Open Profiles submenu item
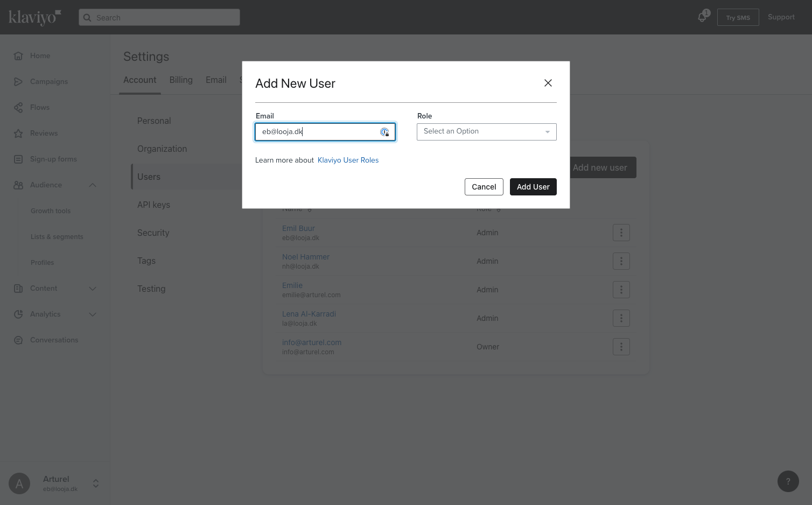The width and height of the screenshot is (812, 505). coord(43,263)
